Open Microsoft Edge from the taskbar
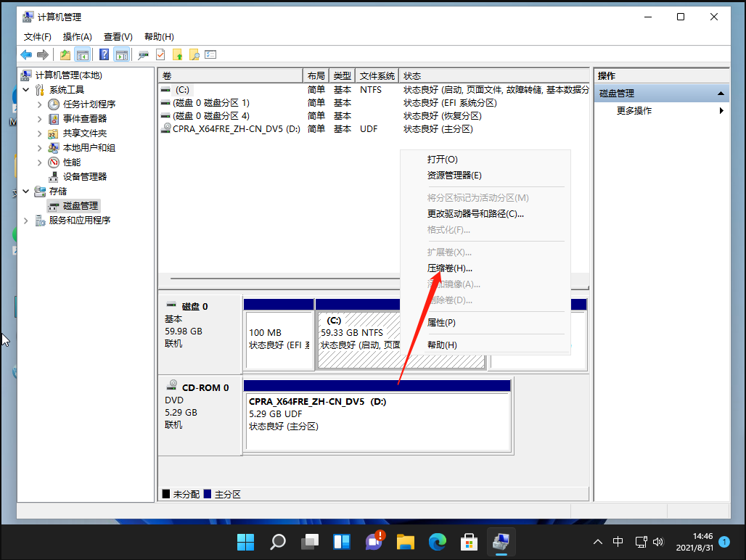The width and height of the screenshot is (746, 560). [x=436, y=541]
